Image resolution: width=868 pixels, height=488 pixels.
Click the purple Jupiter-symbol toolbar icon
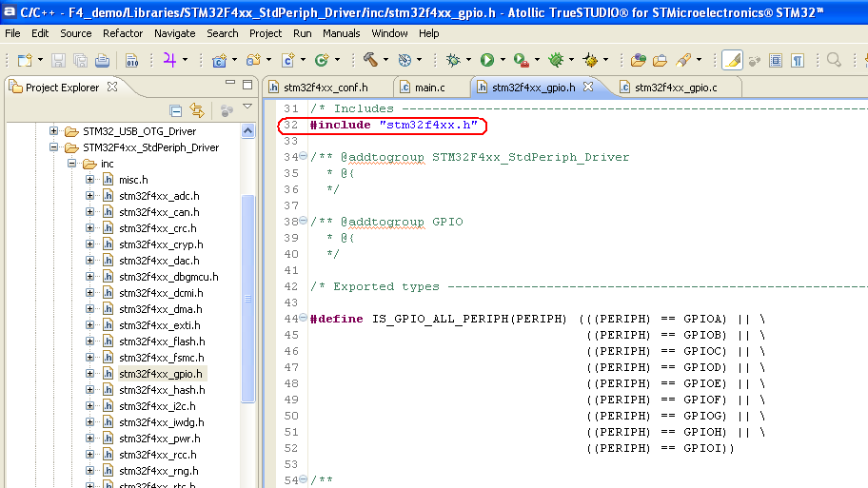point(169,59)
